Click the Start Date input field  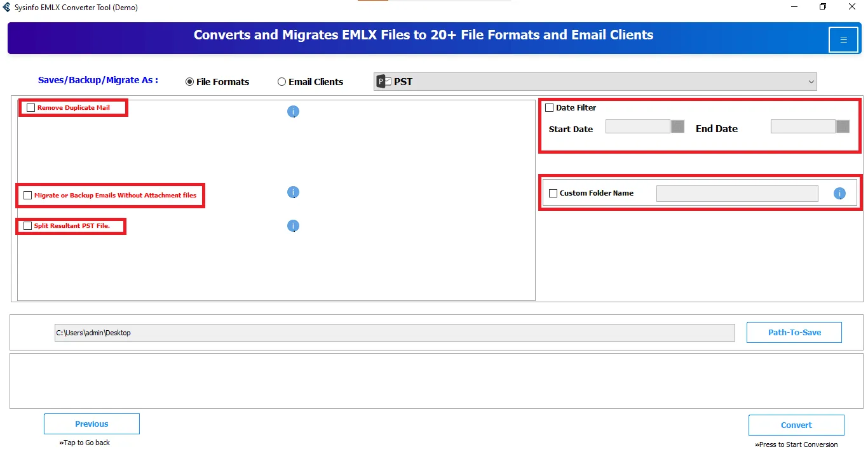pos(638,126)
